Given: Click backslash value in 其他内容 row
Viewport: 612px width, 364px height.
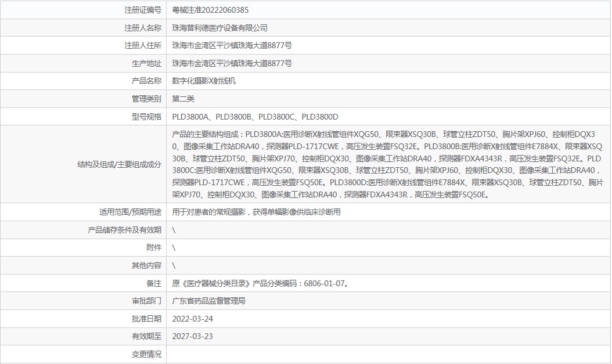Looking at the screenshot, I should (x=174, y=266).
